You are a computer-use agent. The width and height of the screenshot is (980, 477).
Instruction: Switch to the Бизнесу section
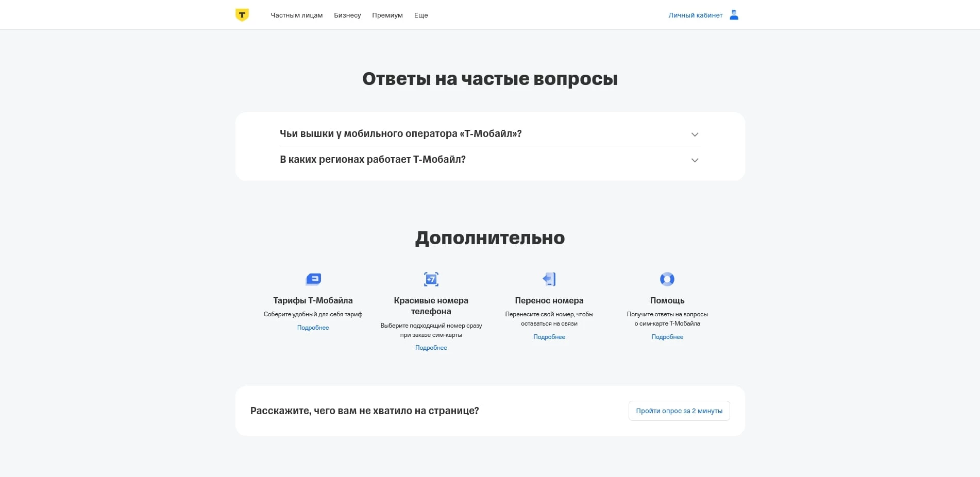tap(347, 15)
